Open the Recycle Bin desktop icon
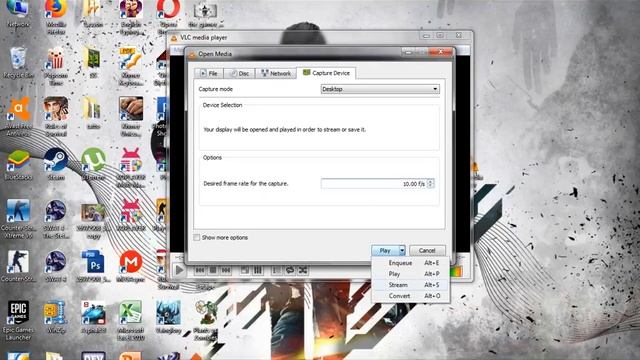The height and width of the screenshot is (360, 640). (x=18, y=63)
